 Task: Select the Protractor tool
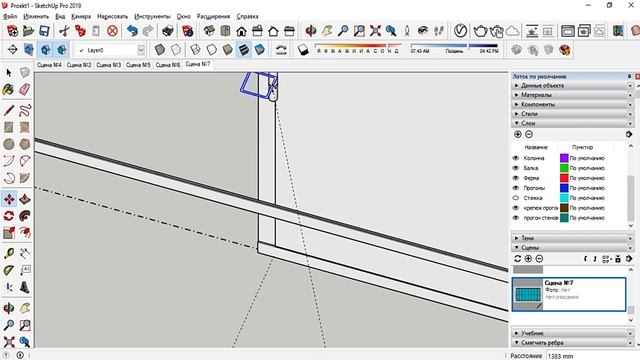[x=9, y=270]
